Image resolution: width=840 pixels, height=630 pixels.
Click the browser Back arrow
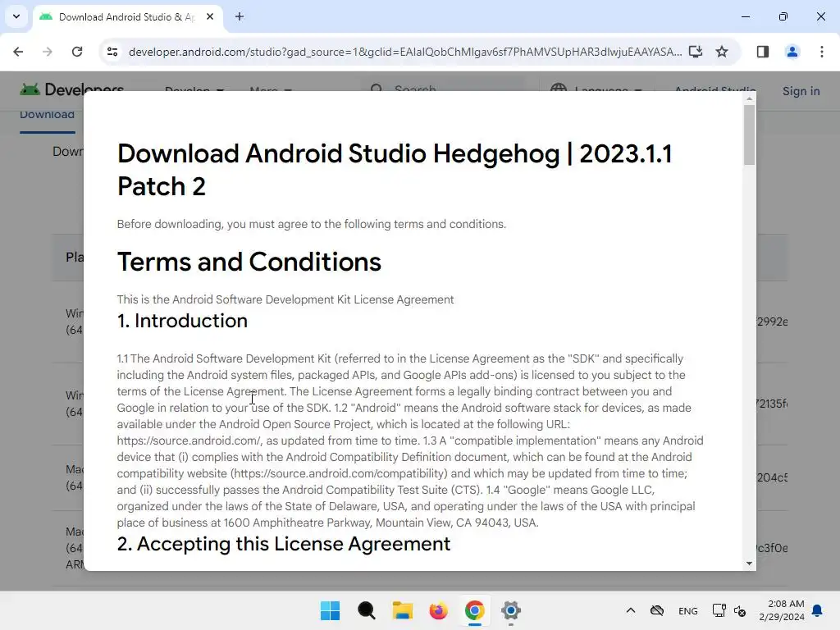(18, 52)
